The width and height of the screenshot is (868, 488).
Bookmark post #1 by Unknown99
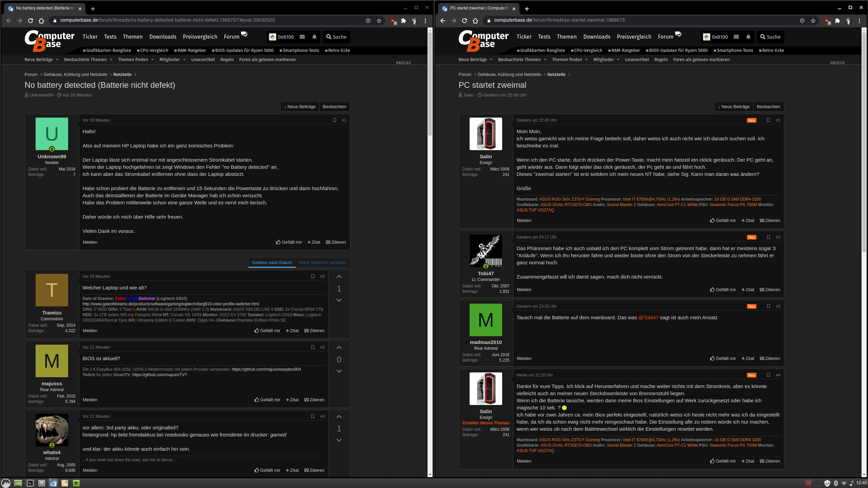click(334, 120)
